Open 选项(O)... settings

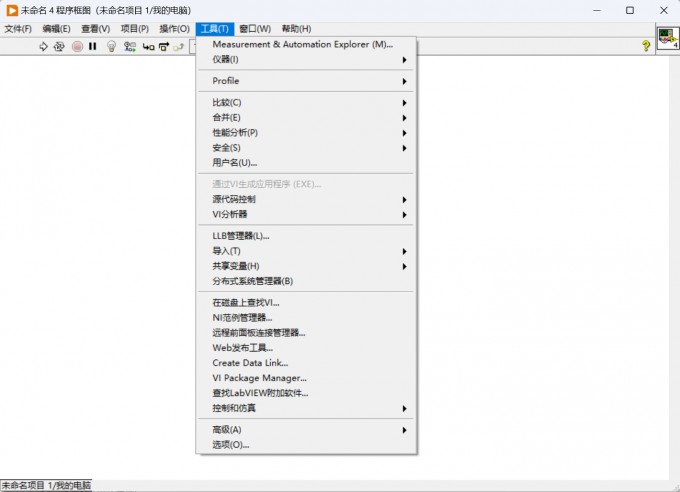click(x=306, y=445)
